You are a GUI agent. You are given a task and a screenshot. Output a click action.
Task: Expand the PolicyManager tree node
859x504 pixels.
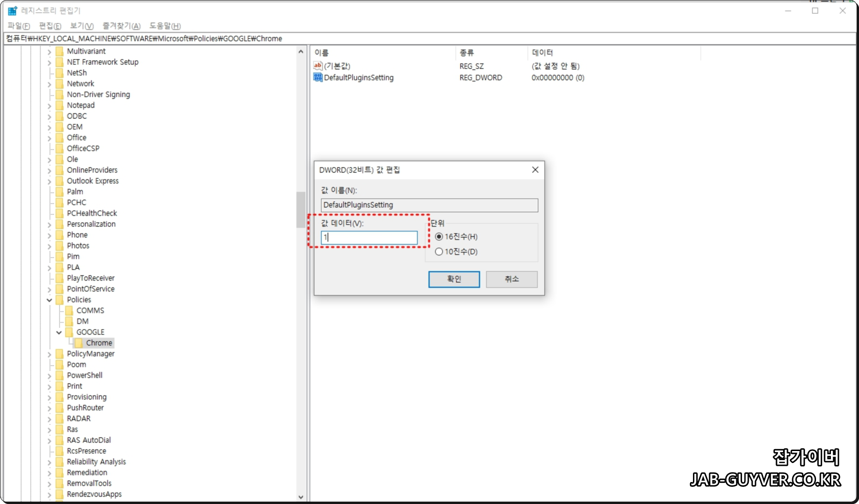point(49,354)
